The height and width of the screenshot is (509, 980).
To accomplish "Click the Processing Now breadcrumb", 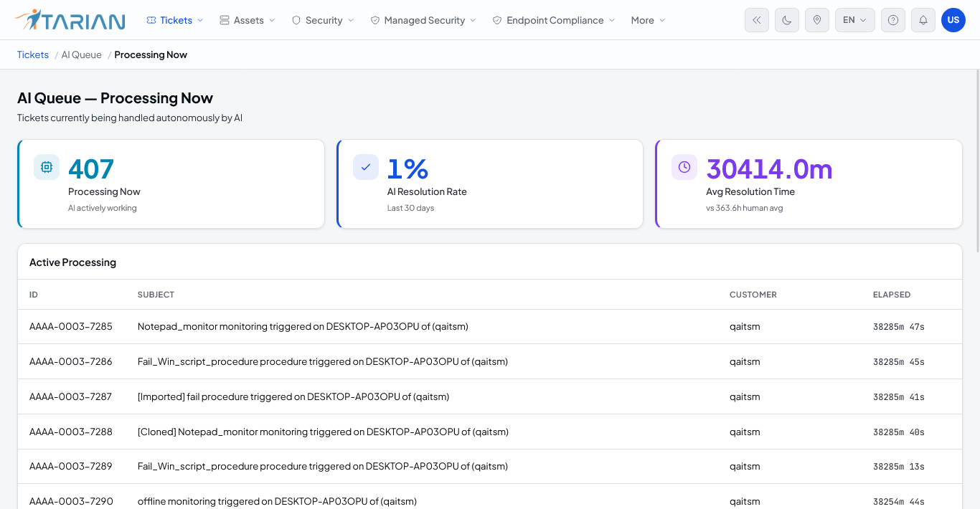I will (151, 54).
